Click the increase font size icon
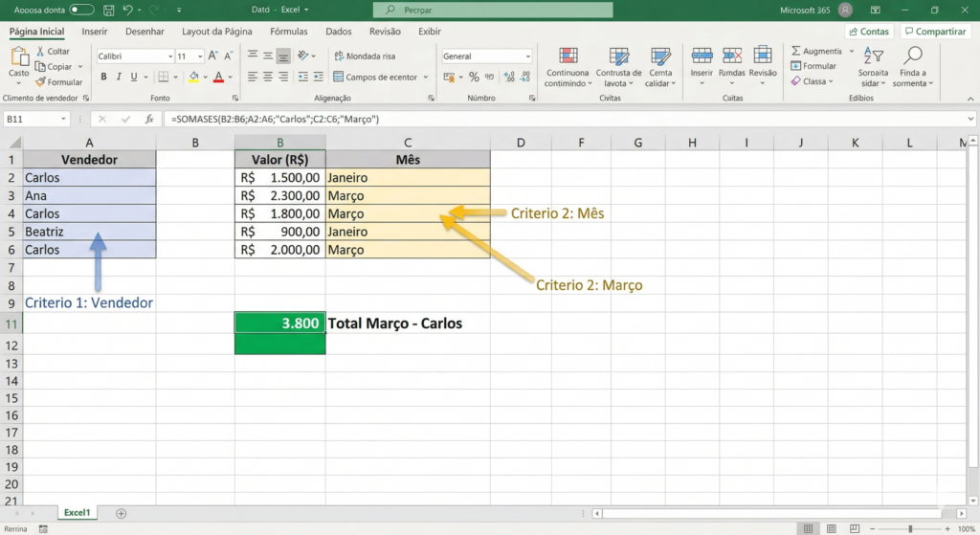 (x=213, y=56)
